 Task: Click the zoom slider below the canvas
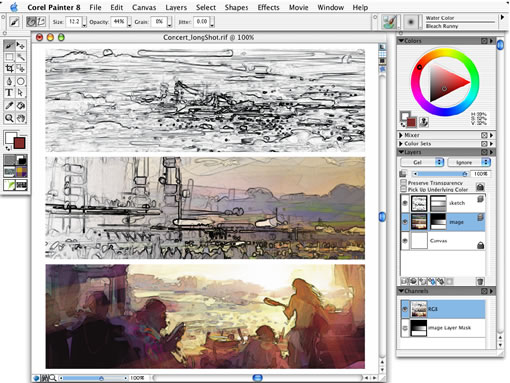point(94,378)
